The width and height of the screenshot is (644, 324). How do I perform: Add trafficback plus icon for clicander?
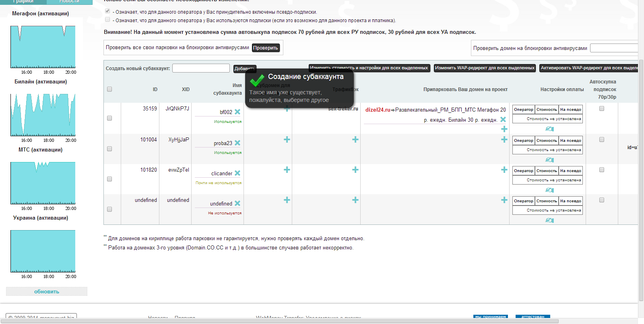click(355, 170)
